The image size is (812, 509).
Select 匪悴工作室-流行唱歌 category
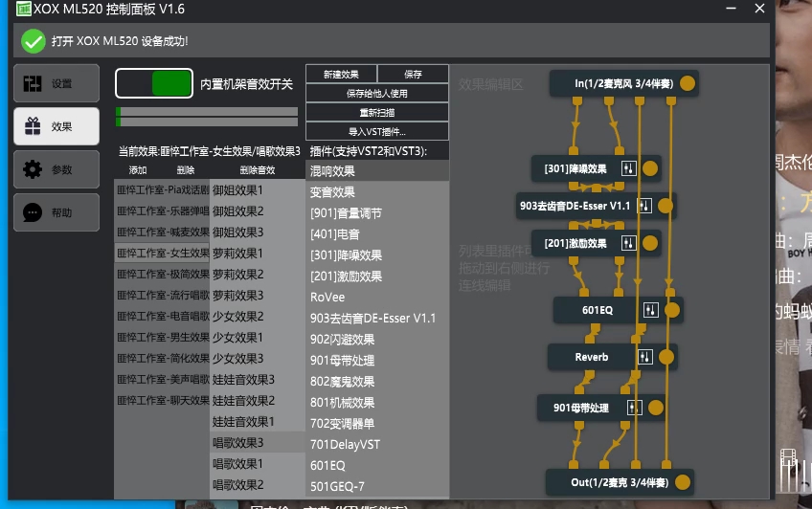click(162, 296)
